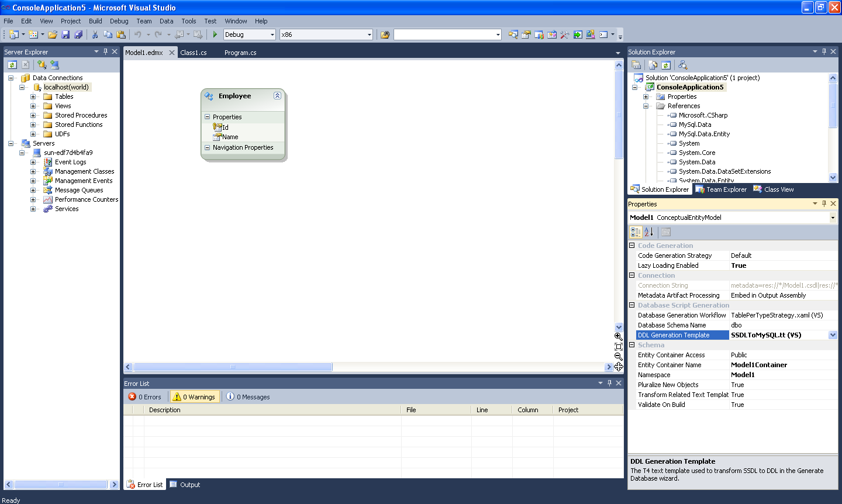Click the Start Debugging green arrow icon

tap(215, 34)
